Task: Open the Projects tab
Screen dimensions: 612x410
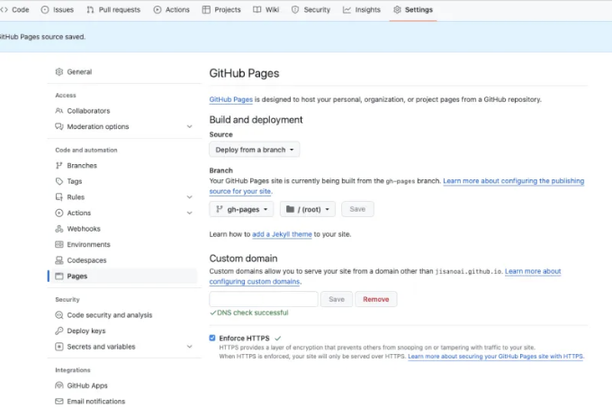Action: click(221, 10)
